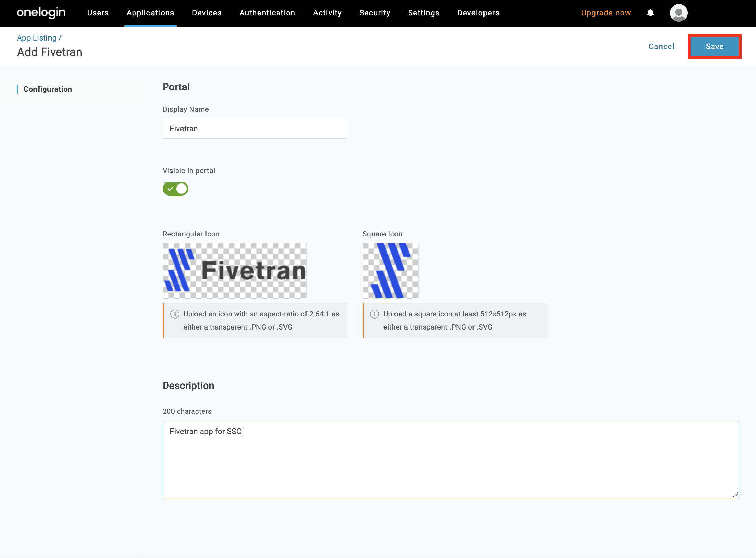Click the notification bell icon
Screen dimensions: 756x558
(x=651, y=13)
